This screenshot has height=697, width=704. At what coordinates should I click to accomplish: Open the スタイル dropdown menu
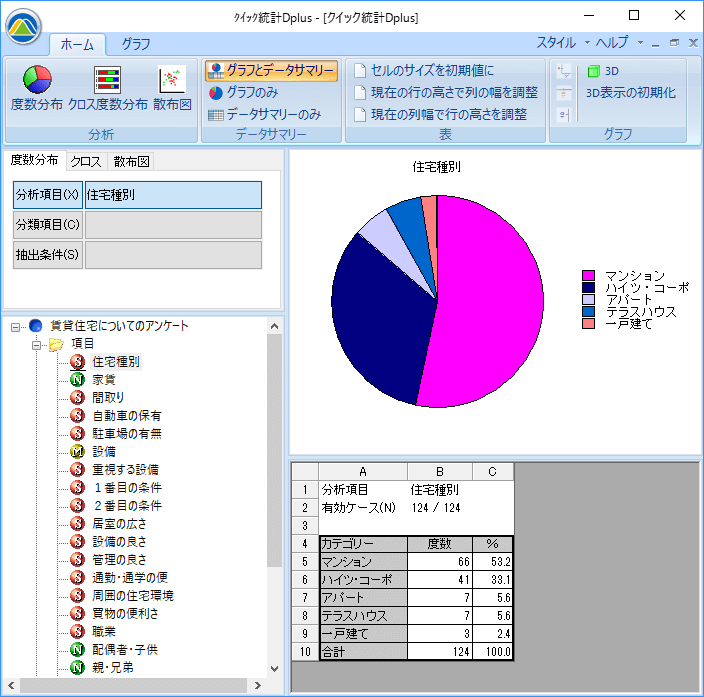pyautogui.click(x=562, y=43)
